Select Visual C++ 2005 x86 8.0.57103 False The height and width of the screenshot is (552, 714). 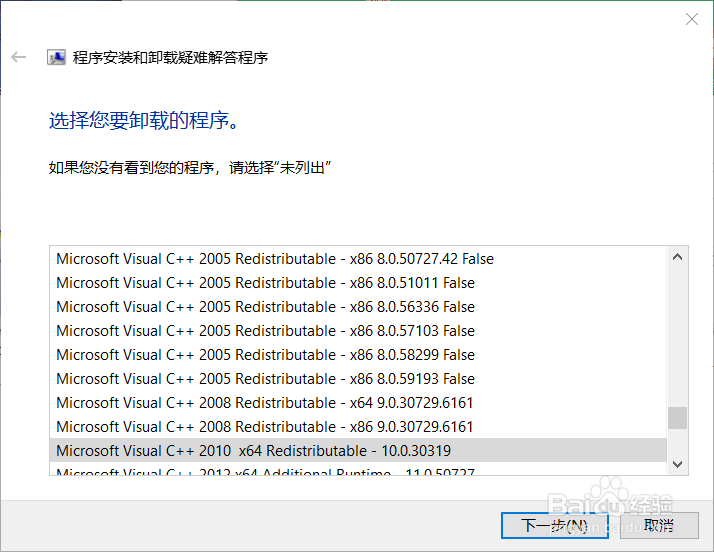[358, 331]
